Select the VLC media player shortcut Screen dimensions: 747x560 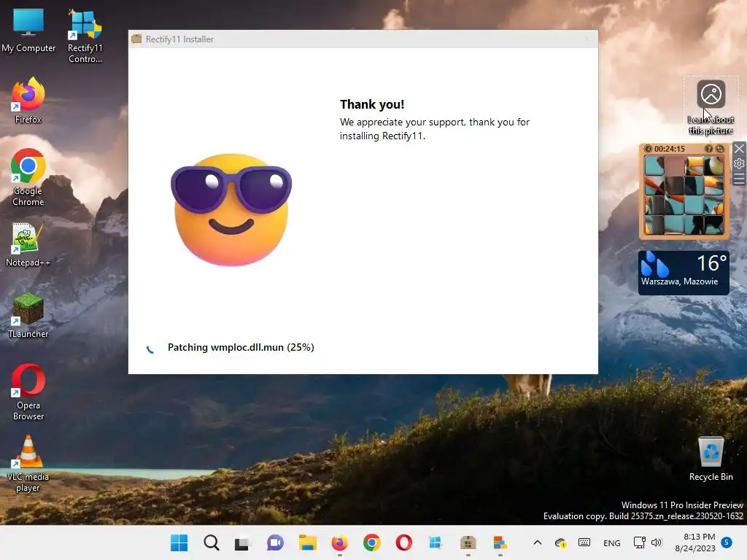28,463
